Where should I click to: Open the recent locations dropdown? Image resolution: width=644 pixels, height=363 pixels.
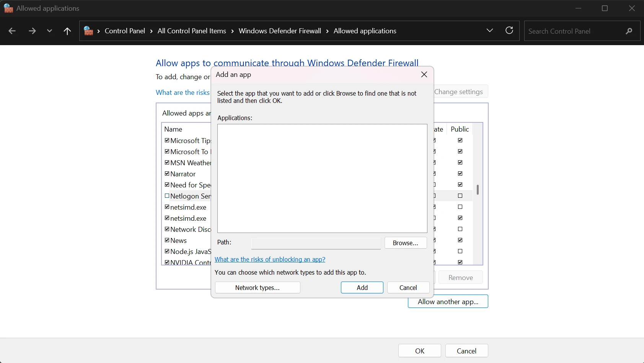(x=49, y=31)
